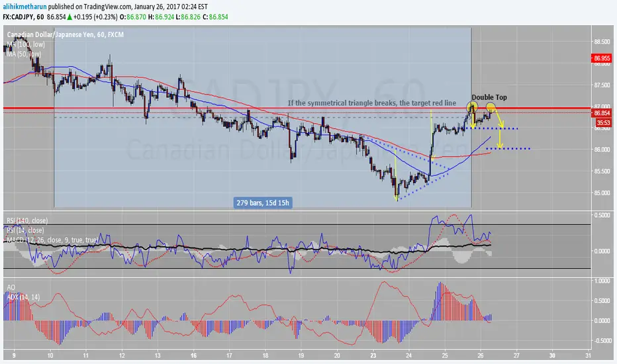The width and height of the screenshot is (617, 364).
Task: Click date 31 on the time axis
Action: [x=589, y=355]
